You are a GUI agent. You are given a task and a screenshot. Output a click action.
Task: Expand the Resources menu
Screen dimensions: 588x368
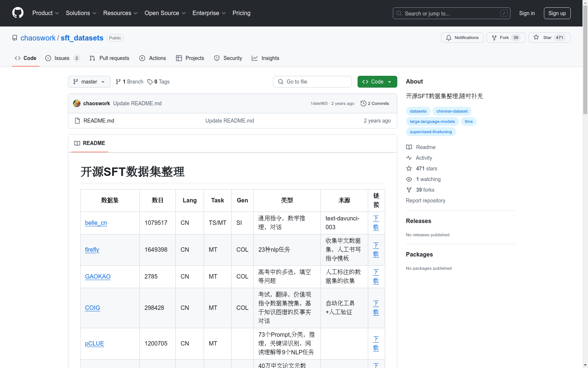pos(121,13)
